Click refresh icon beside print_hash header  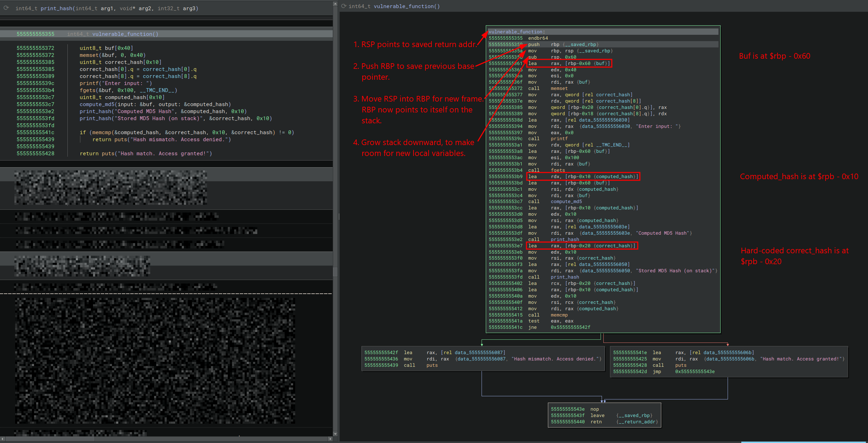point(6,8)
